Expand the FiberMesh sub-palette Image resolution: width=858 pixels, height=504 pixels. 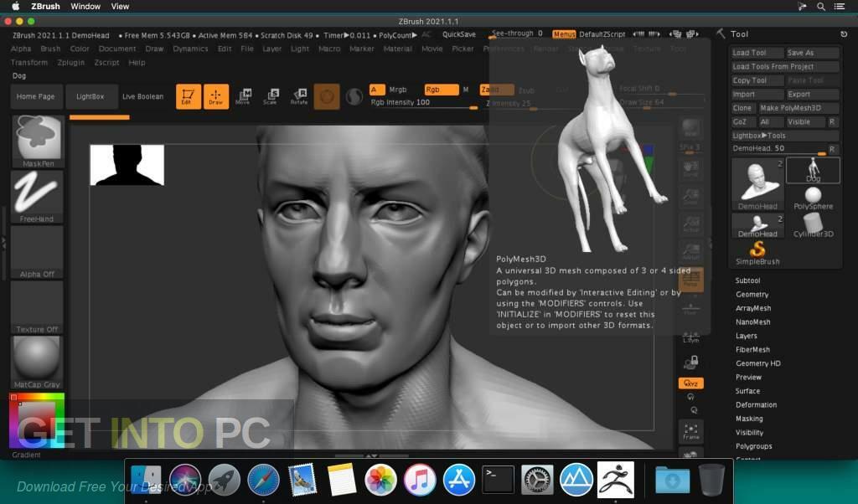click(752, 349)
